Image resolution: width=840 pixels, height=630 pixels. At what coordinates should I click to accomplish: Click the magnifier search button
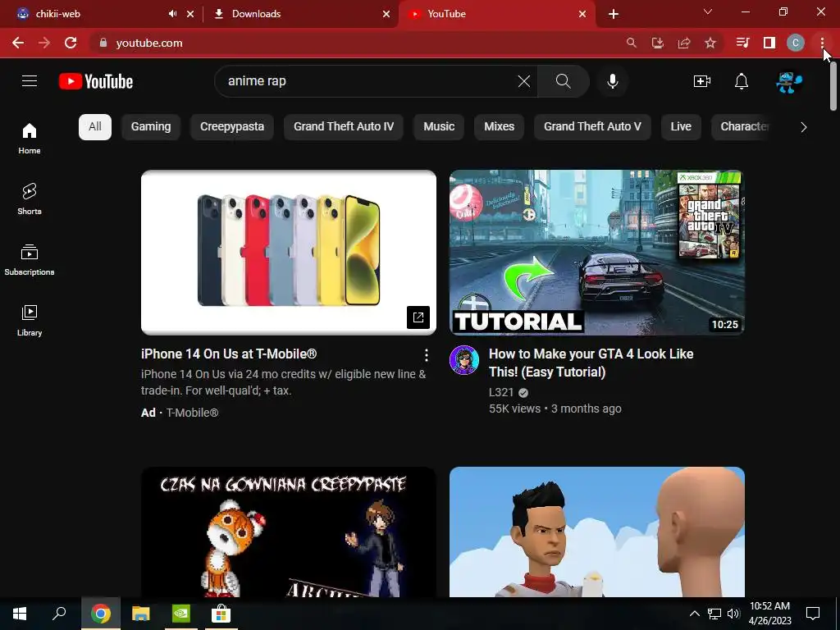coord(563,81)
